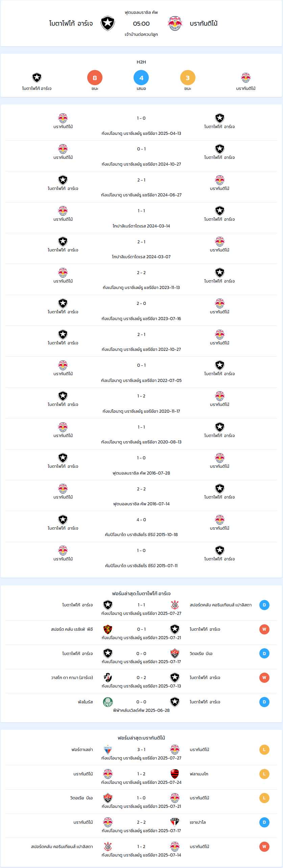
Task: Open the Flamengo crest in Bragantino form
Action: tap(175, 774)
